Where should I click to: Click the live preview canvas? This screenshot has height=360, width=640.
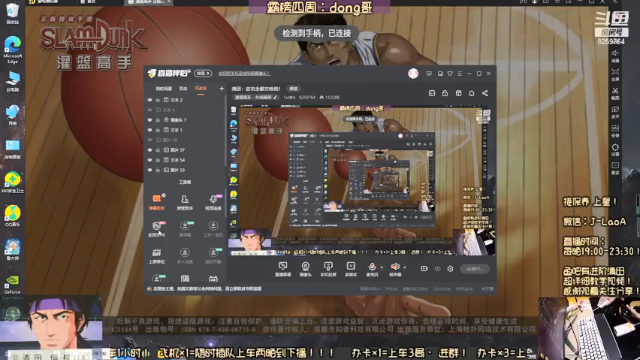pos(361,181)
